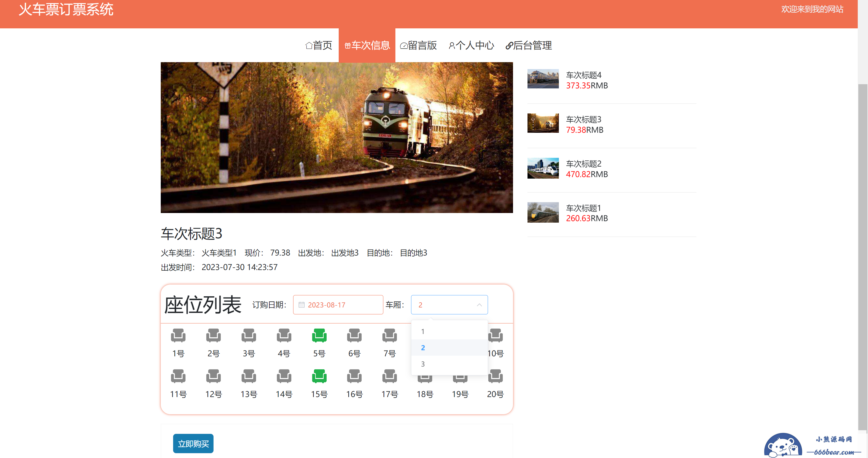Go to 个人中心 in navigation

click(471, 45)
